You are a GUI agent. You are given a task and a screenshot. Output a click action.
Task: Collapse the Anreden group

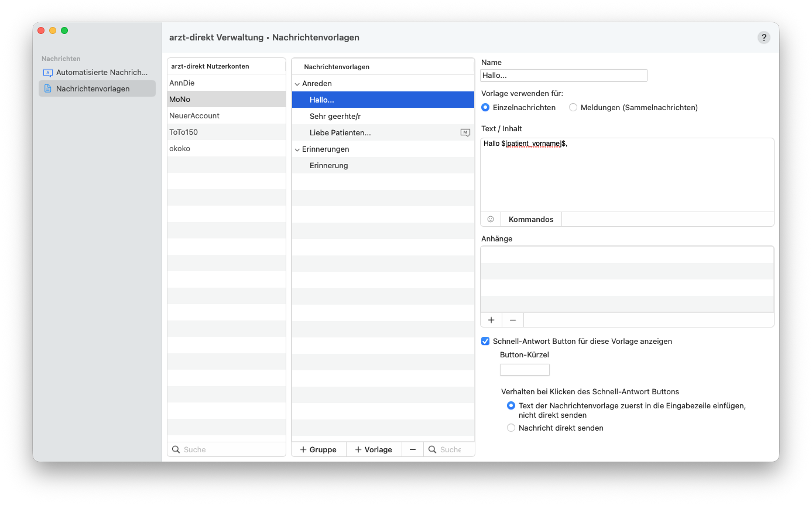pyautogui.click(x=297, y=84)
